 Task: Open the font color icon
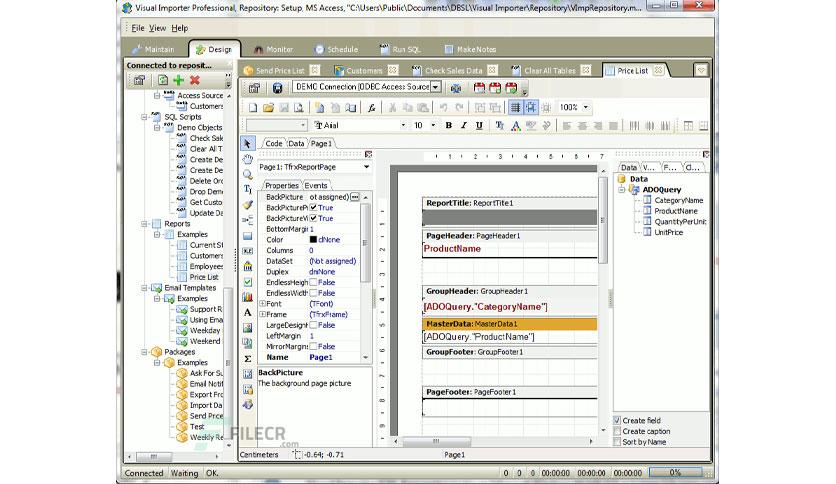[516, 126]
